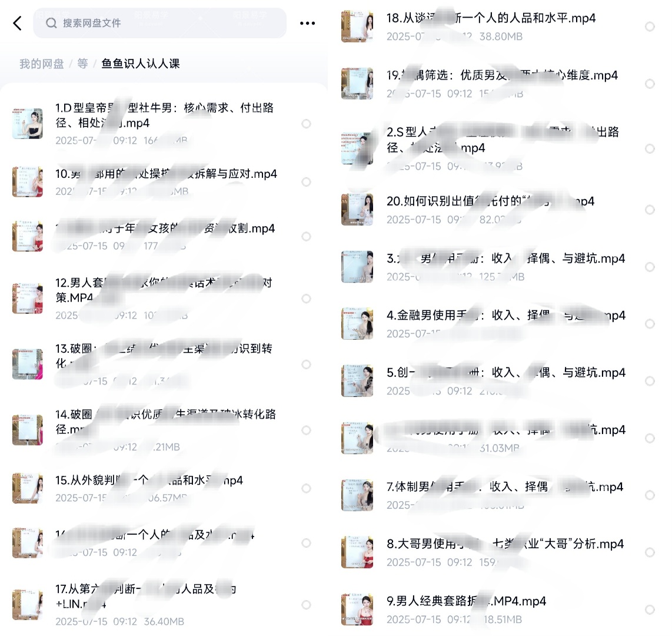Focus the 搜索网盘文件 search field
The width and height of the screenshot is (672, 636).
(x=159, y=23)
